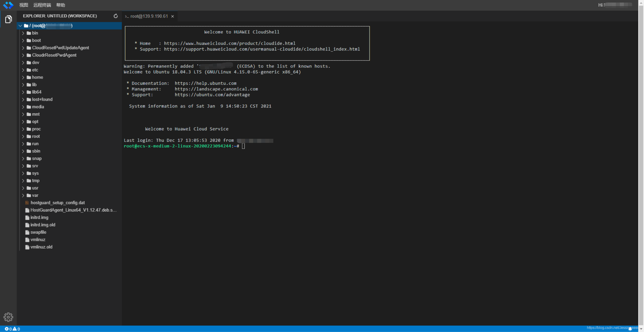Click the 'Welcome to Huawei Cloud Service' text

(x=187, y=129)
